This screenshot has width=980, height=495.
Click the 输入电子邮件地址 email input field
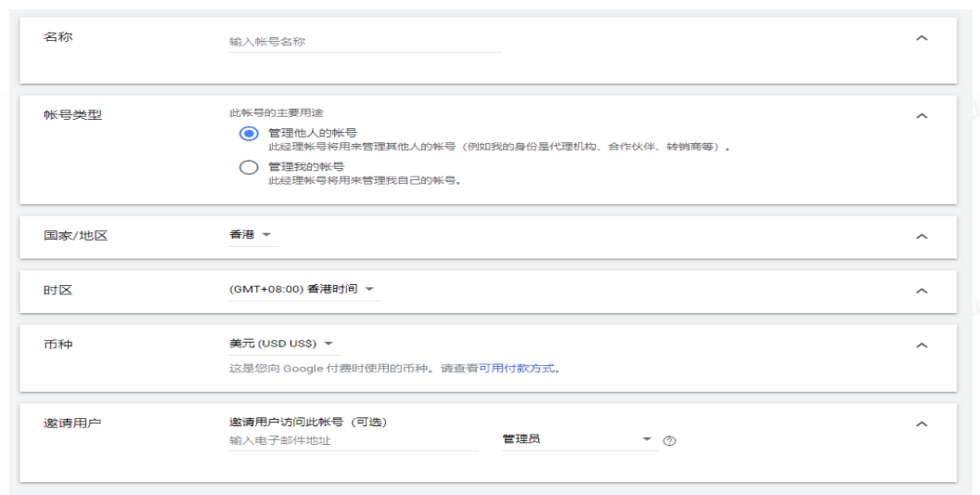click(x=353, y=440)
